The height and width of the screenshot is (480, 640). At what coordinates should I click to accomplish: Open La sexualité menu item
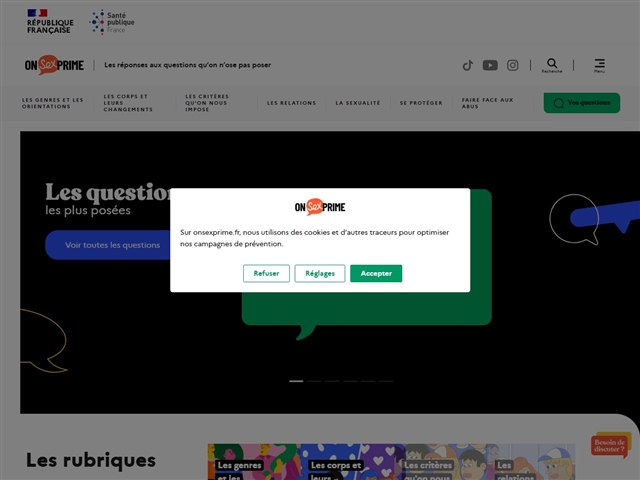click(358, 103)
